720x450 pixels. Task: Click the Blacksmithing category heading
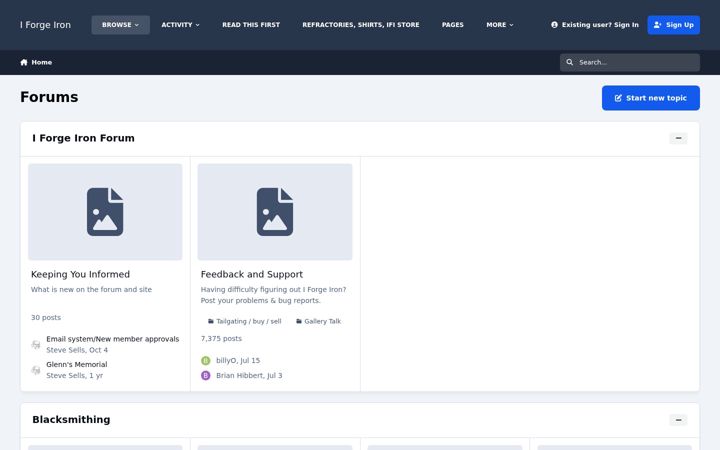pyautogui.click(x=71, y=420)
